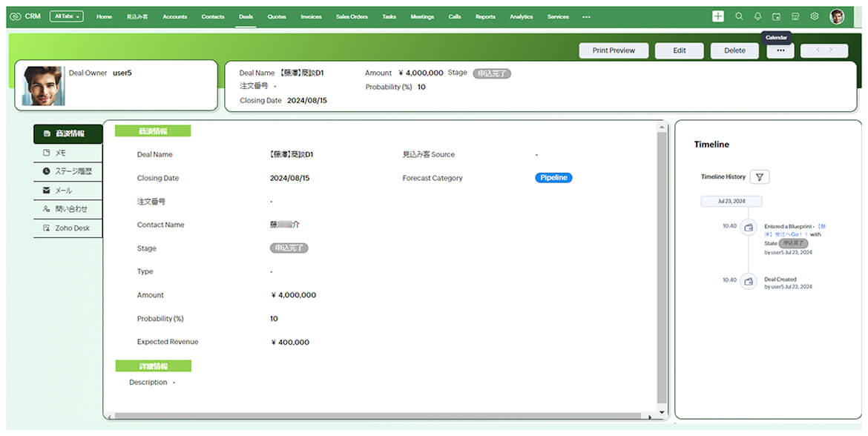The image size is (868, 436).
Task: Open the Sales Orders tab
Action: 352,16
